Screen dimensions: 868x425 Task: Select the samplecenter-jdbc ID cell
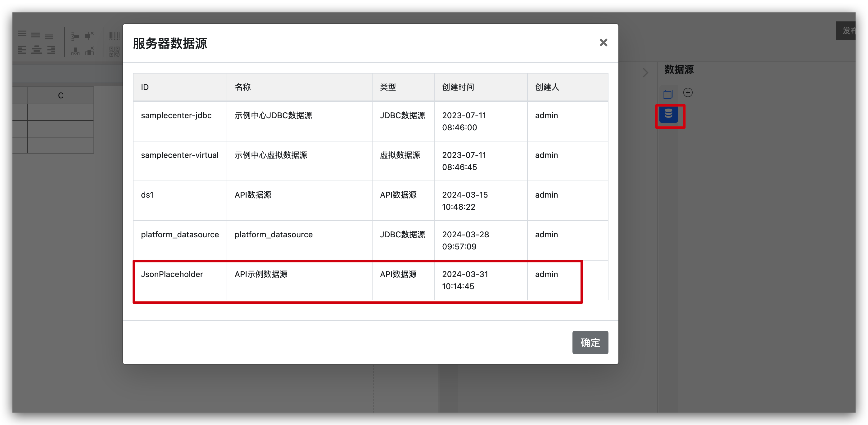click(180, 121)
